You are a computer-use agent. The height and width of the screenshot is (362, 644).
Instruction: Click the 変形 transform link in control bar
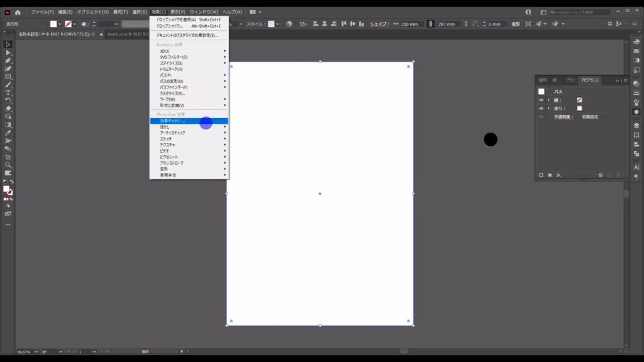click(x=516, y=25)
